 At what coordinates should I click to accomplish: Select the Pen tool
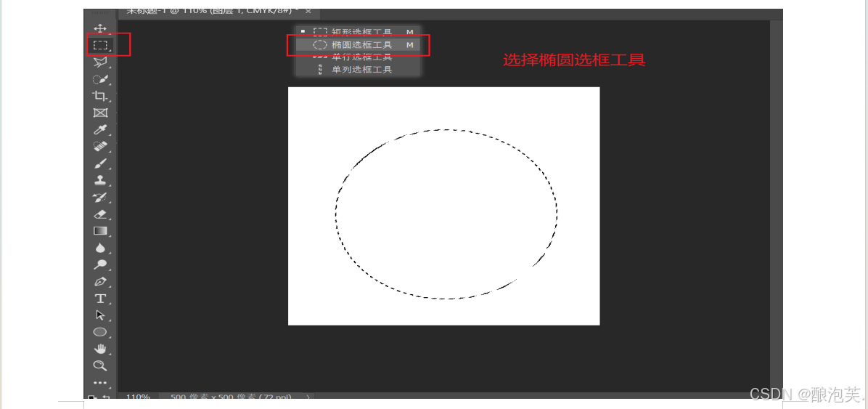click(x=99, y=282)
